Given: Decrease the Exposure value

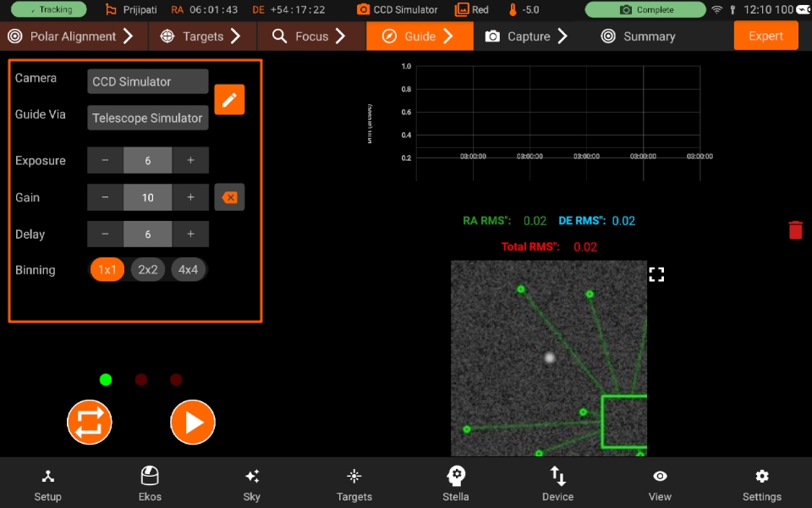Looking at the screenshot, I should click(105, 160).
